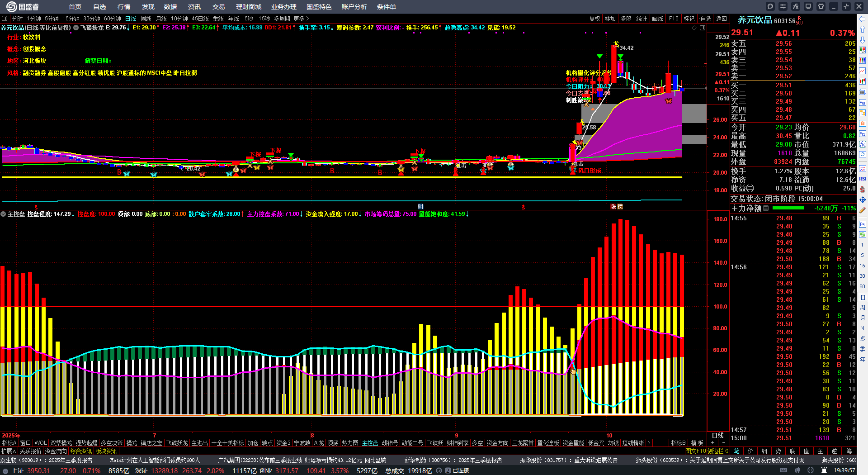Click the plus zoom-in button near 模板

tap(713, 443)
